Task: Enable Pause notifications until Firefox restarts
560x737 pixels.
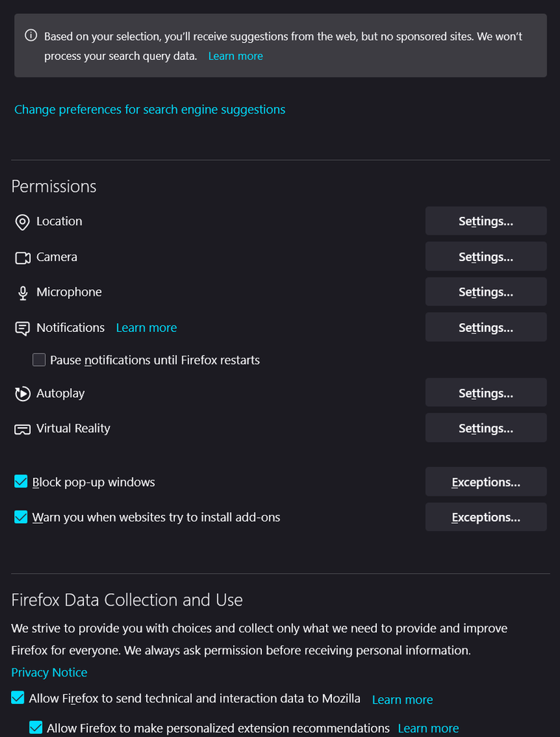Action: [x=39, y=360]
